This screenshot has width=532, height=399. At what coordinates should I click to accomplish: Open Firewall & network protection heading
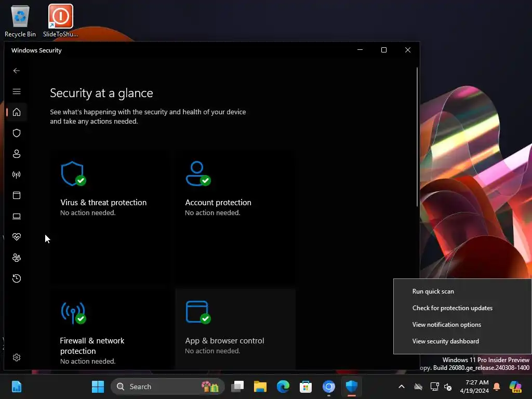coord(92,345)
